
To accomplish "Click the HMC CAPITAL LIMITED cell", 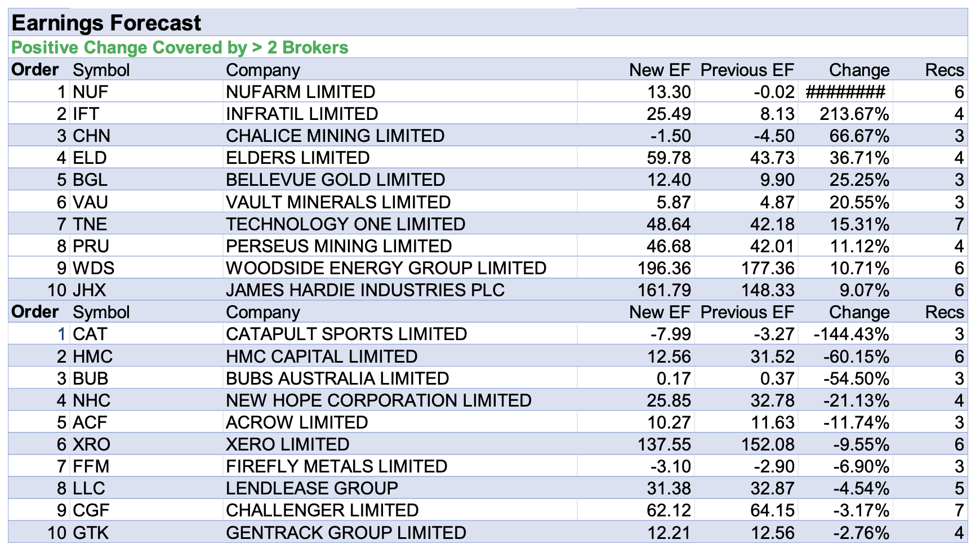I will coord(322,356).
